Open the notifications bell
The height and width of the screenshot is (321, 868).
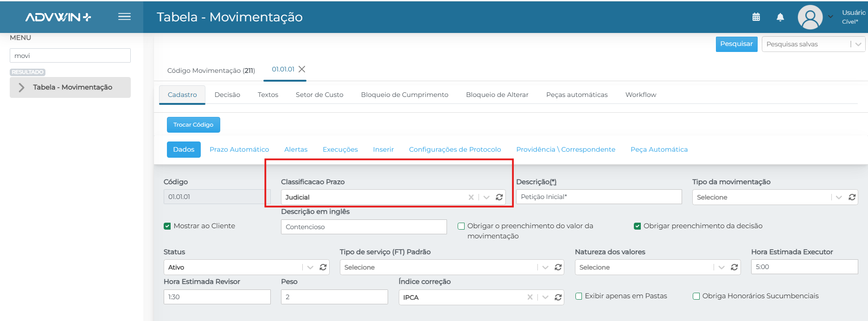tap(780, 17)
